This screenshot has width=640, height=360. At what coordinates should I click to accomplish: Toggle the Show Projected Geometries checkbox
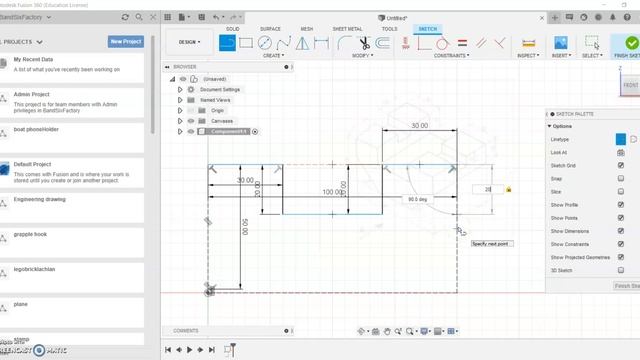pos(621,257)
